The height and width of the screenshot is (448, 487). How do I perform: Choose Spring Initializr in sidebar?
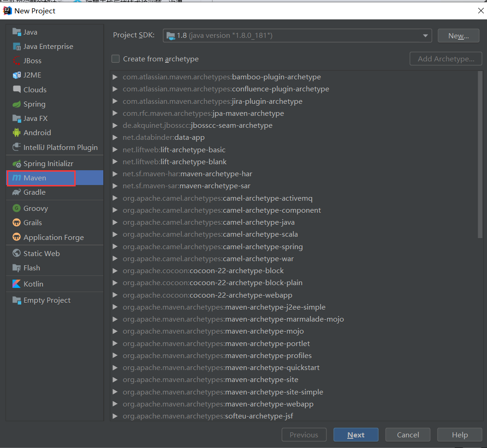(55, 163)
